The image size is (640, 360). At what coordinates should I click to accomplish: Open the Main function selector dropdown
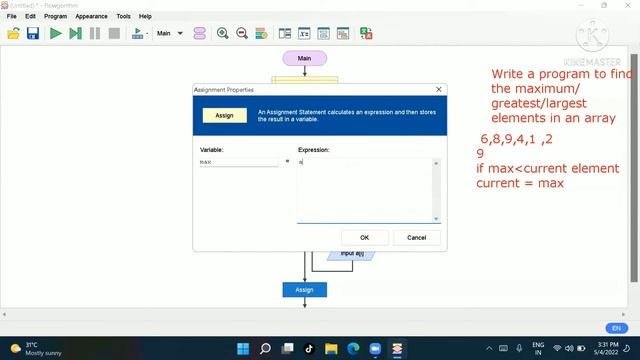170,33
